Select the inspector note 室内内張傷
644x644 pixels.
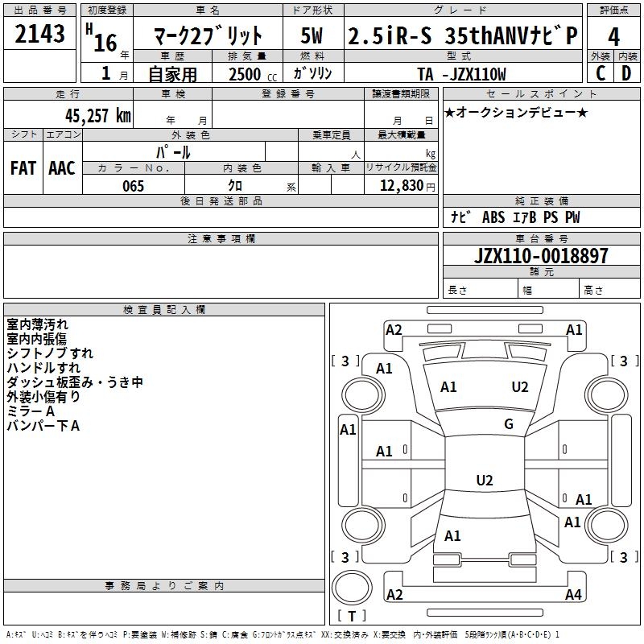[x=36, y=338]
